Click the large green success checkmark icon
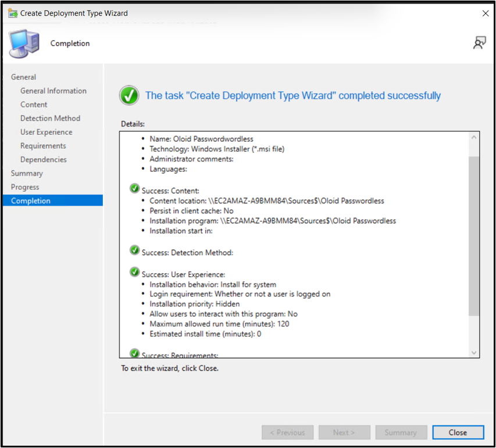The image size is (496, 448). 129,95
